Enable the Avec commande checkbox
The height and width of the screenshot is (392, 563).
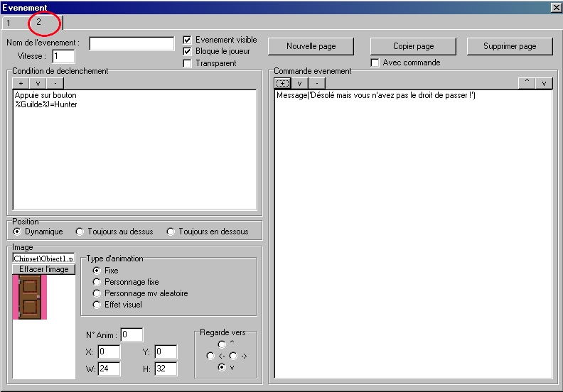click(375, 63)
